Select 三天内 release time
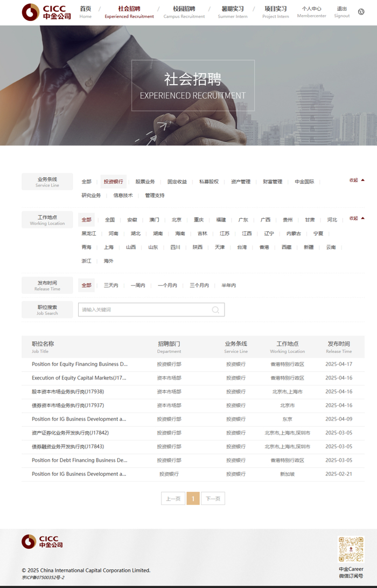 click(111, 285)
